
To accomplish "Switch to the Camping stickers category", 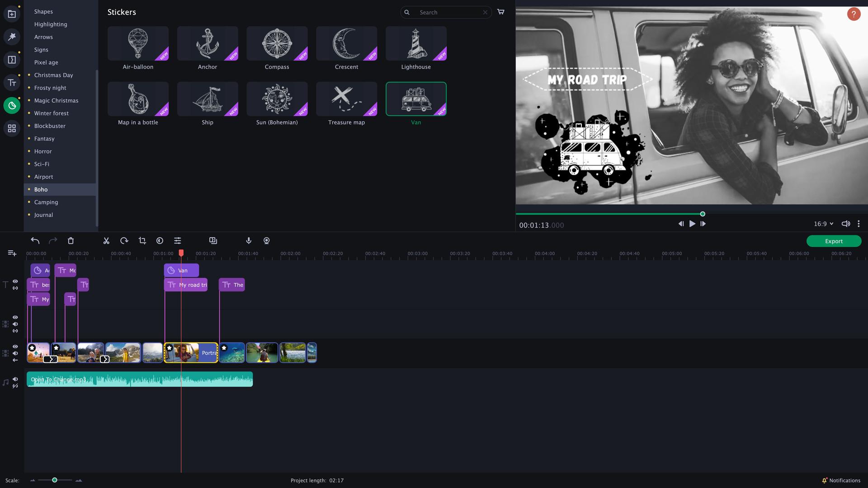I will [x=46, y=202].
